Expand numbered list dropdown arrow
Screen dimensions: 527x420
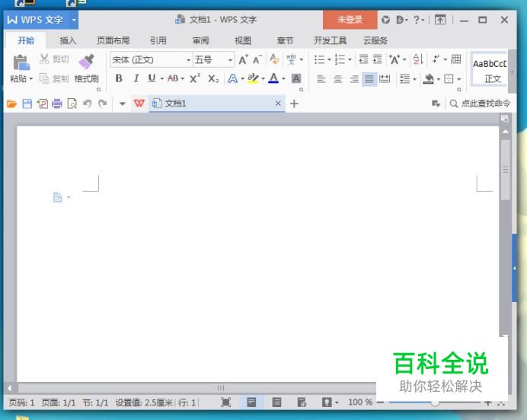point(350,60)
